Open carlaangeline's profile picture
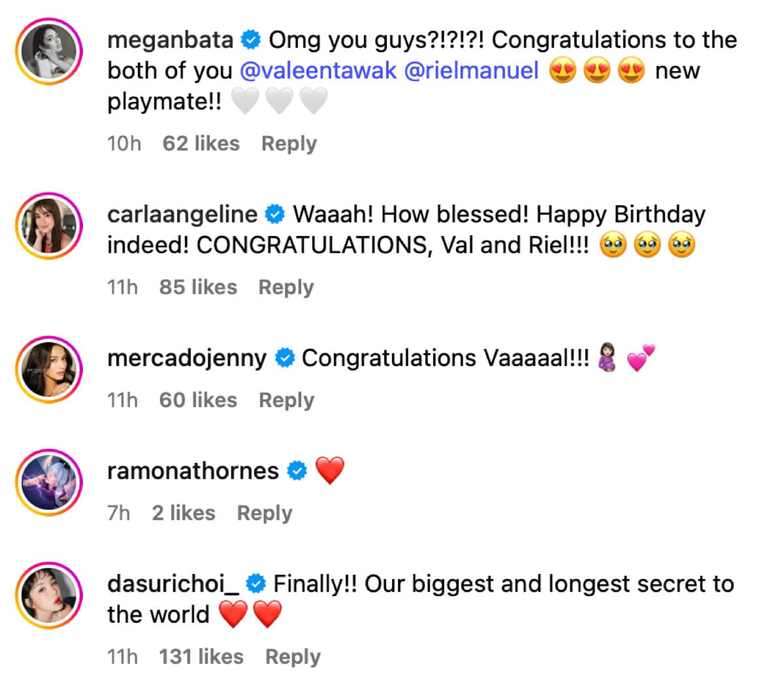This screenshot has height=698, width=784. (49, 225)
